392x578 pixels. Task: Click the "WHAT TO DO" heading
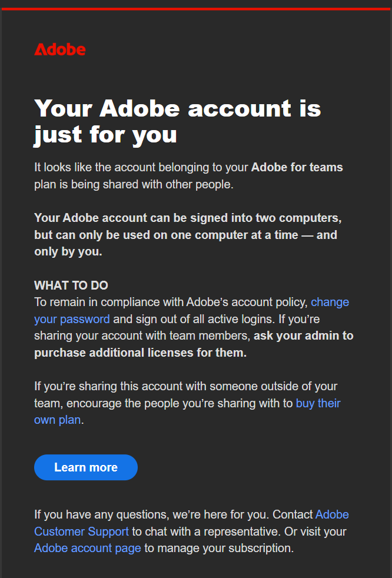(71, 285)
